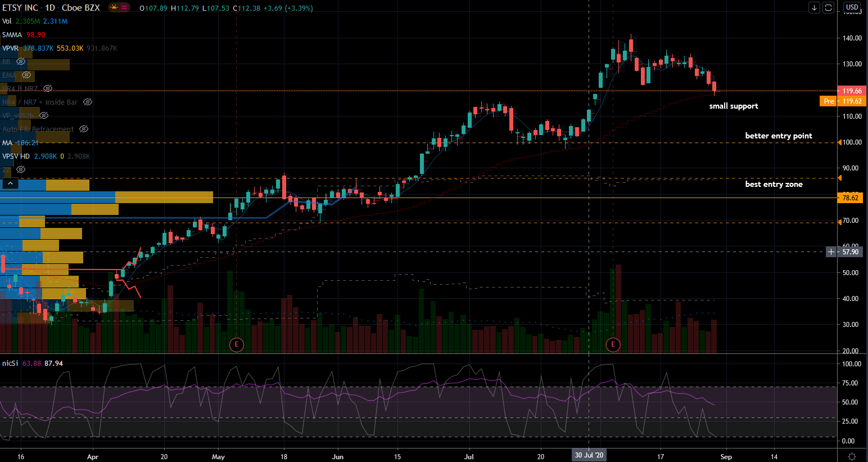Select the VPSV HD indicator legend
This screenshot has width=868, height=462.
click(x=16, y=156)
